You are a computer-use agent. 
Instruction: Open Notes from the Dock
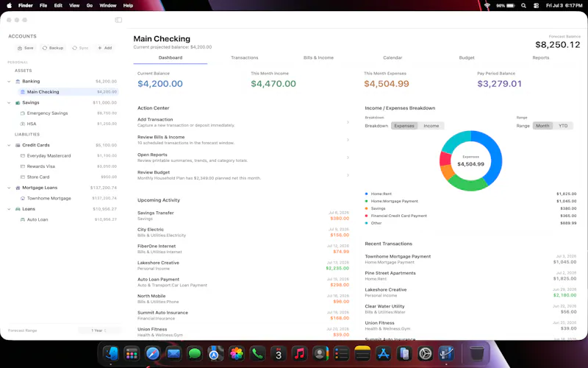[x=362, y=353]
